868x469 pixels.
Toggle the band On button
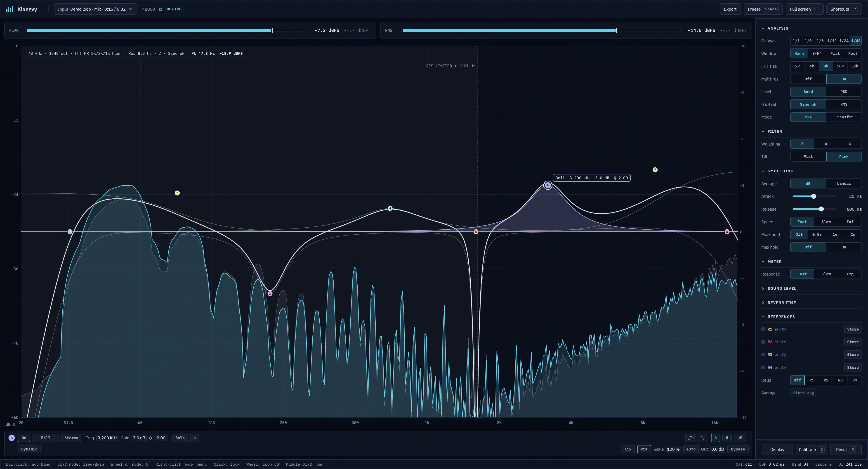[x=24, y=438]
